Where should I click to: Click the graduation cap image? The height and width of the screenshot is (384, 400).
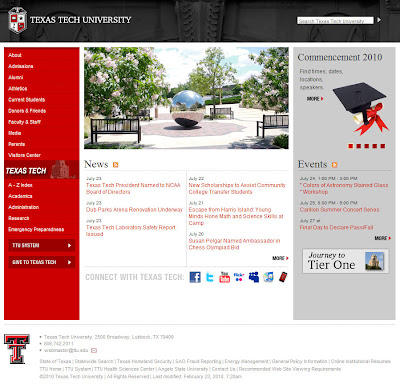point(361,108)
